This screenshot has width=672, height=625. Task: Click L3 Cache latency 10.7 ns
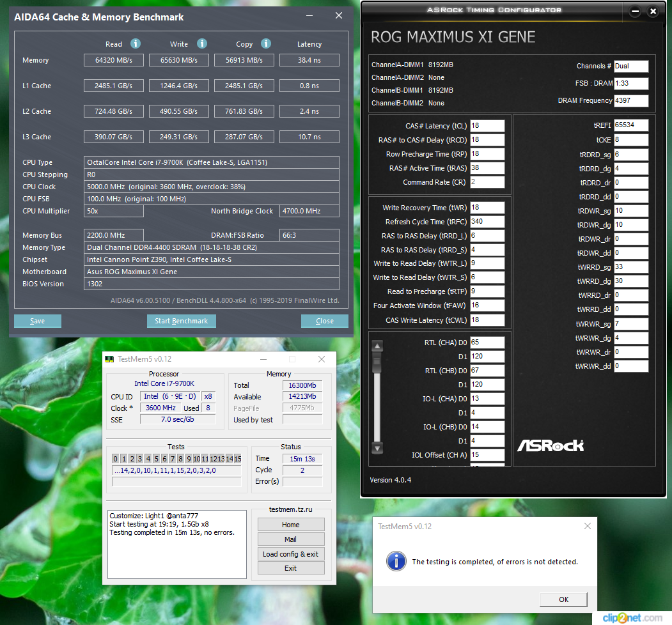pos(309,137)
